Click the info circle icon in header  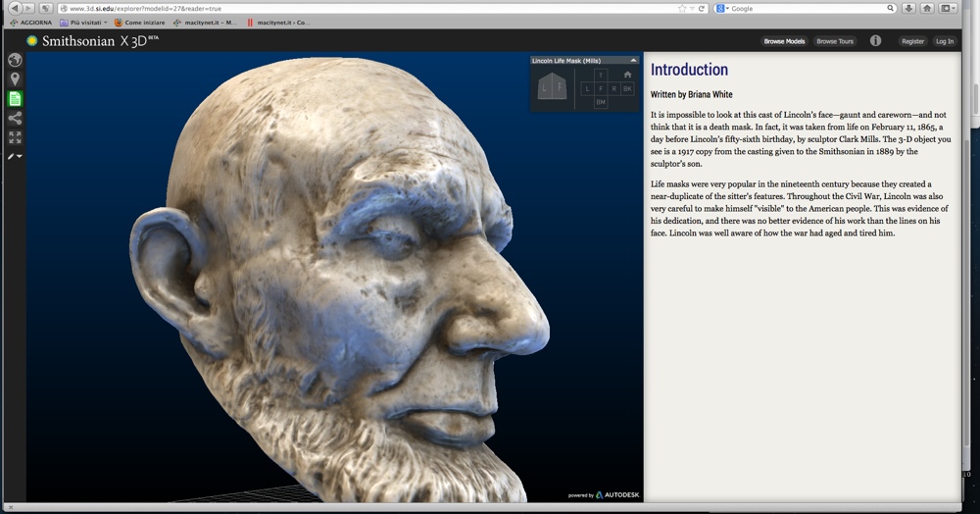click(875, 40)
